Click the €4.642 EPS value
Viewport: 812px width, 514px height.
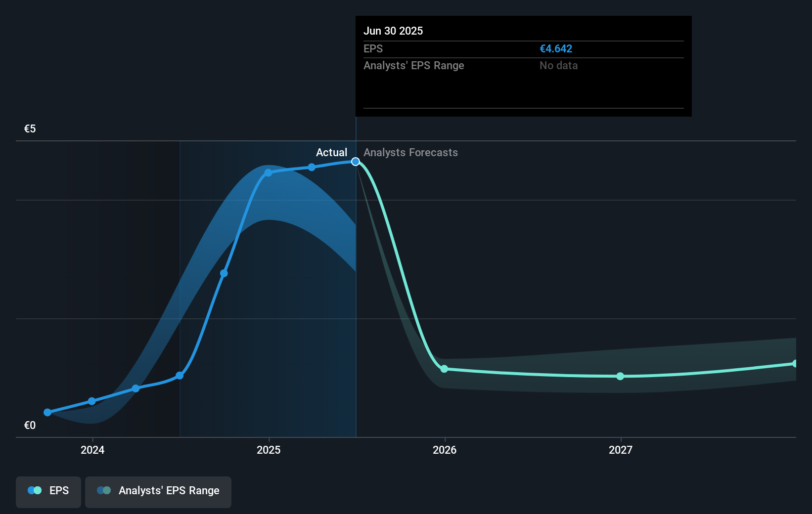556,48
